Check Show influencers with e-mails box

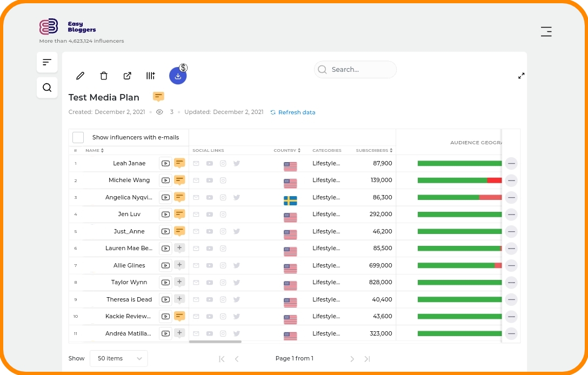point(78,137)
